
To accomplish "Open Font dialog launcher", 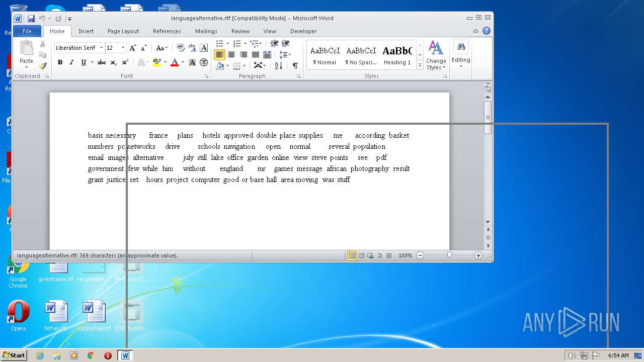I will click(x=206, y=76).
